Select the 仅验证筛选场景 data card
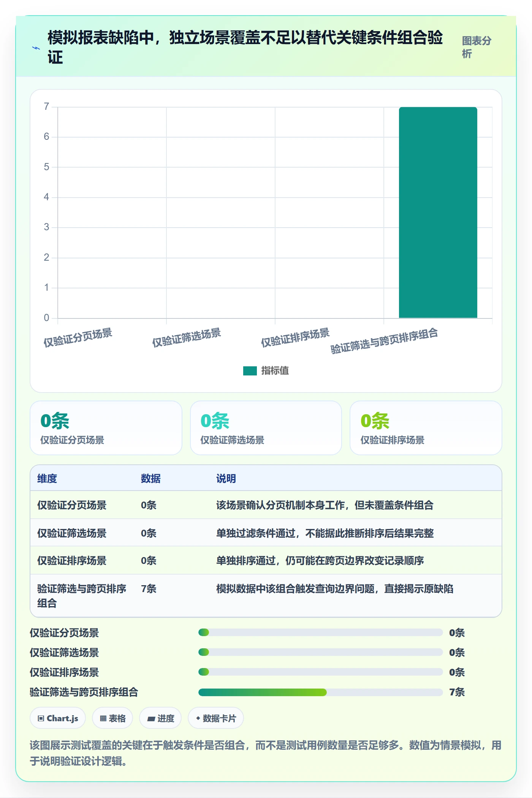532x798 pixels. tap(266, 428)
